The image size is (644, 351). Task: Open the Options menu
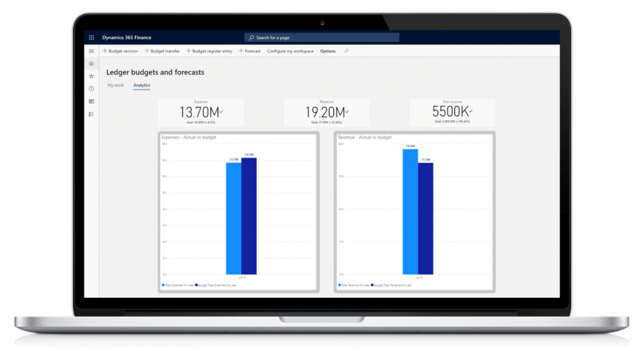328,51
